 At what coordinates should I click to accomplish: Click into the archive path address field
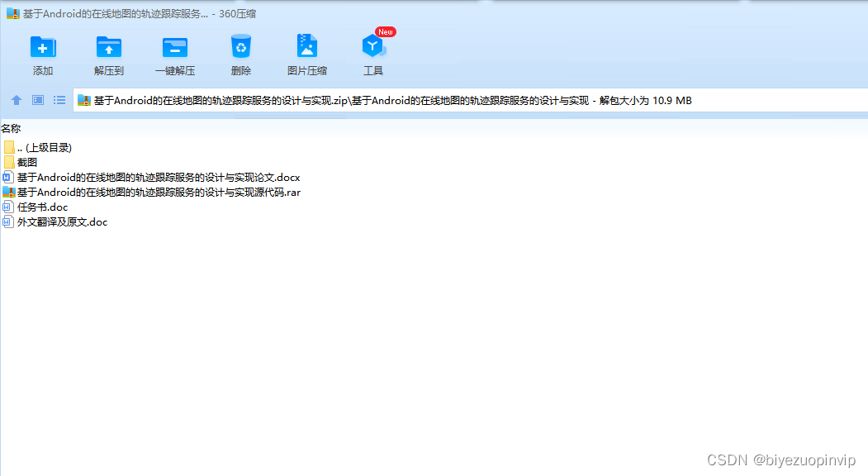pos(471,100)
